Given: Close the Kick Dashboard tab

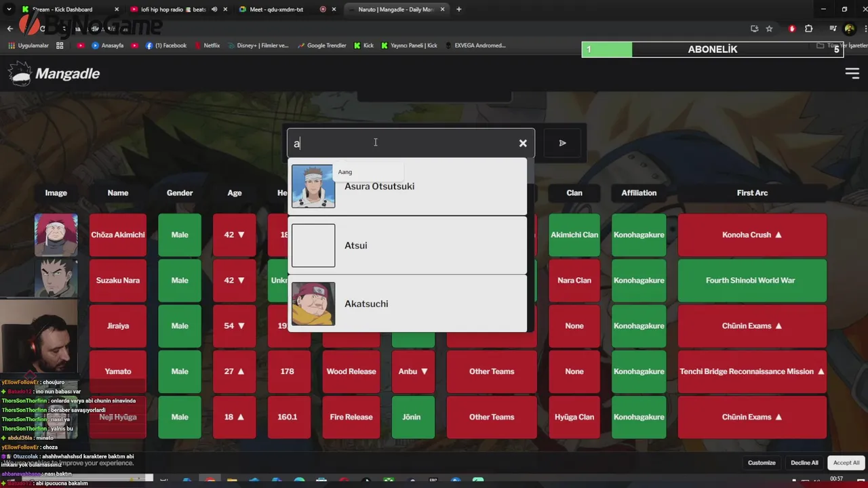Looking at the screenshot, I should click(117, 9).
